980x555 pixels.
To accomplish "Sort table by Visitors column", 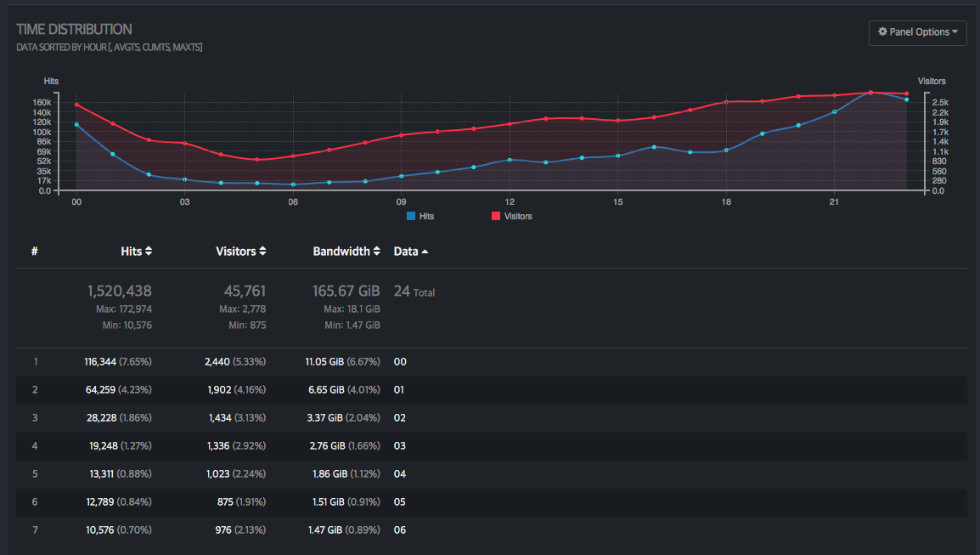I will coord(240,252).
